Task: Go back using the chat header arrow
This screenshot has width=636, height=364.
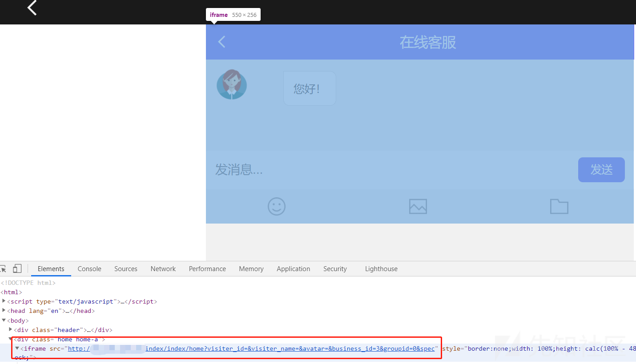Action: click(x=221, y=42)
